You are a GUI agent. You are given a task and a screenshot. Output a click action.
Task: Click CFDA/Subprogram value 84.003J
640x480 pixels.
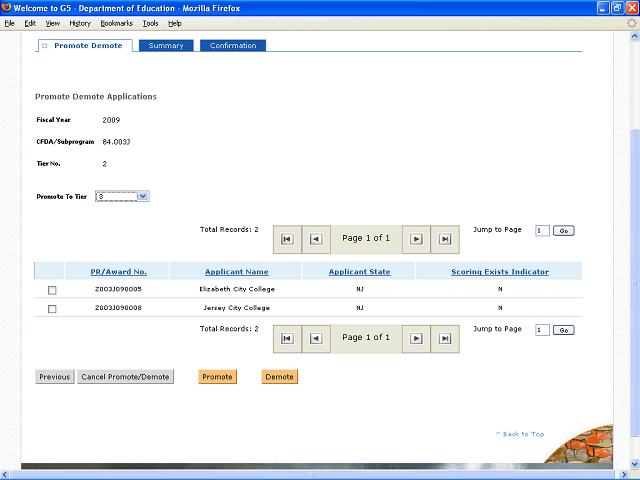click(x=116, y=142)
